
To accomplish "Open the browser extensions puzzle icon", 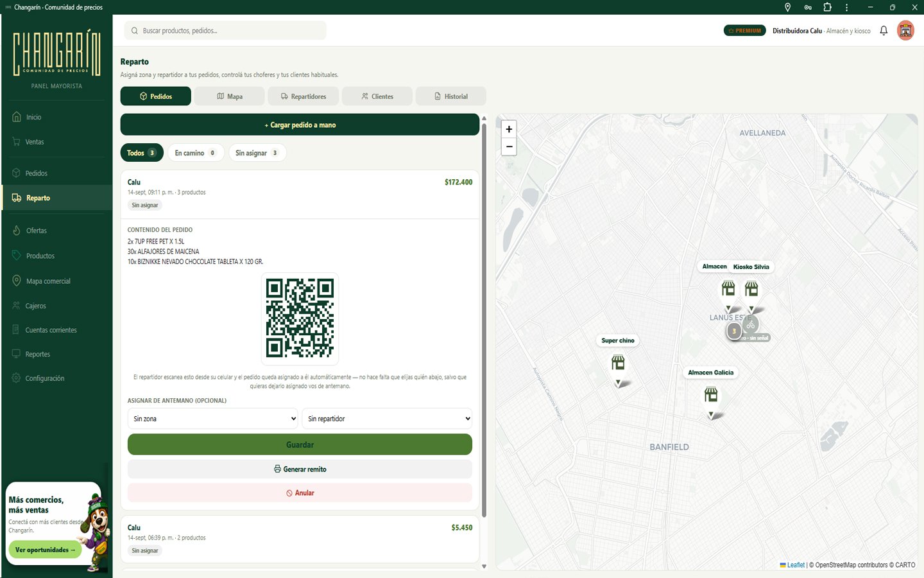I will [827, 7].
